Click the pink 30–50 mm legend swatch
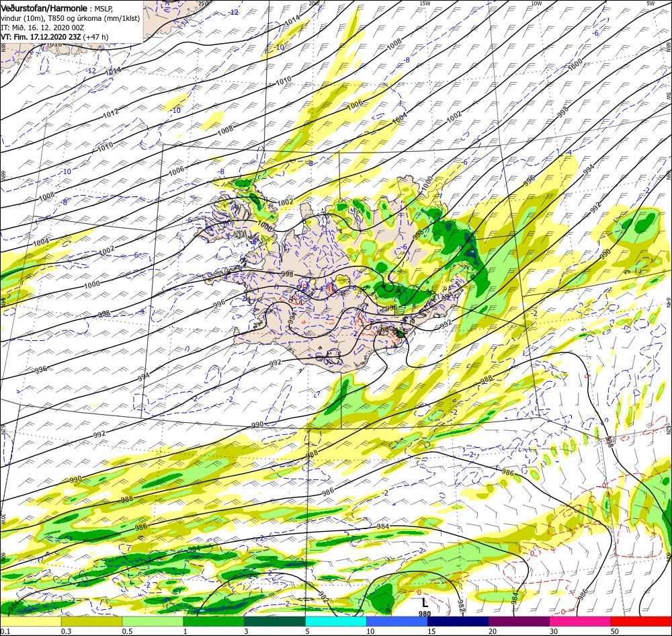Viewport: 672px width, 636px height. coord(581,621)
